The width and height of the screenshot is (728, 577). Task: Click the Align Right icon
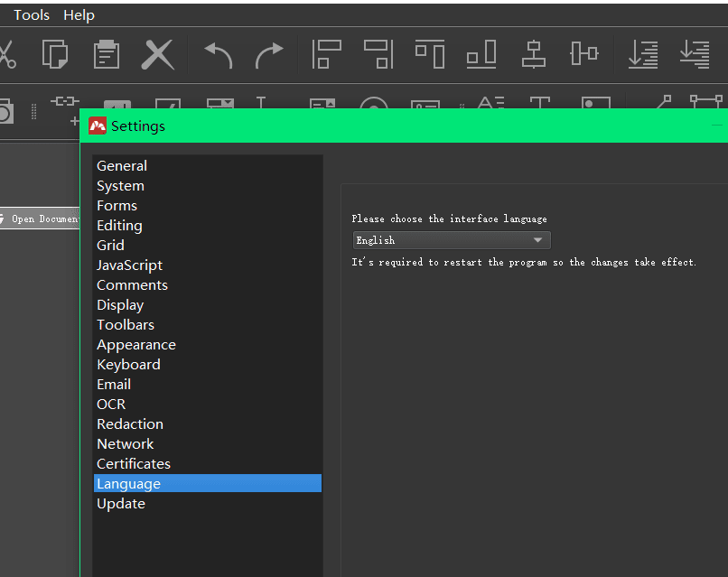[378, 54]
